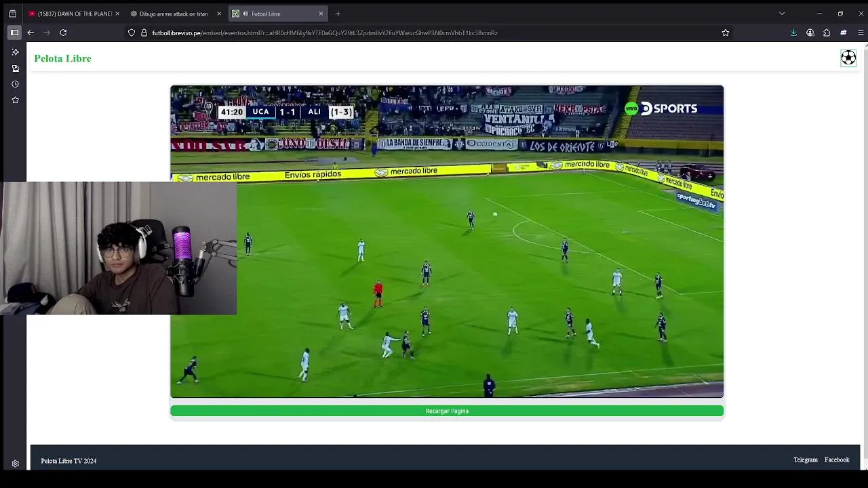Open Firefox View icon left of tabs
Viewport: 868px width, 488px height.
point(12,14)
